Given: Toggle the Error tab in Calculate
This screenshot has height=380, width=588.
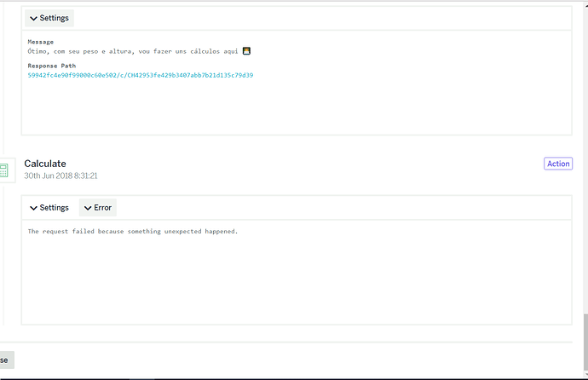Looking at the screenshot, I should [98, 208].
